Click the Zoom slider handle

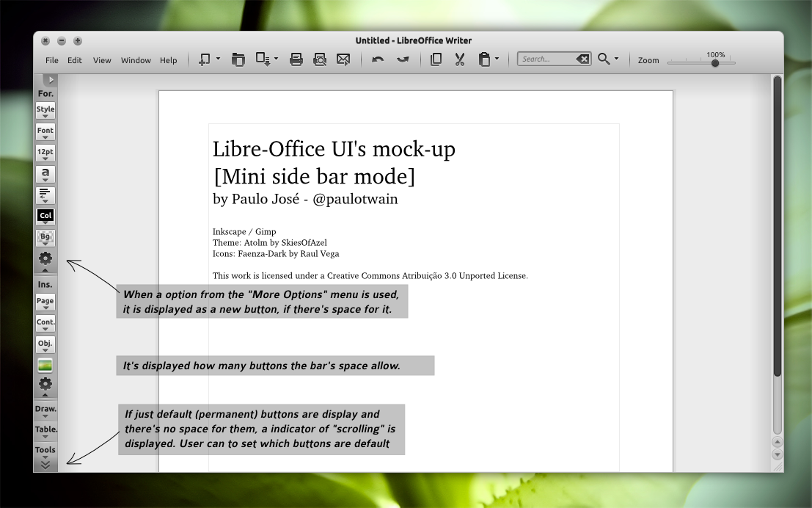point(715,63)
